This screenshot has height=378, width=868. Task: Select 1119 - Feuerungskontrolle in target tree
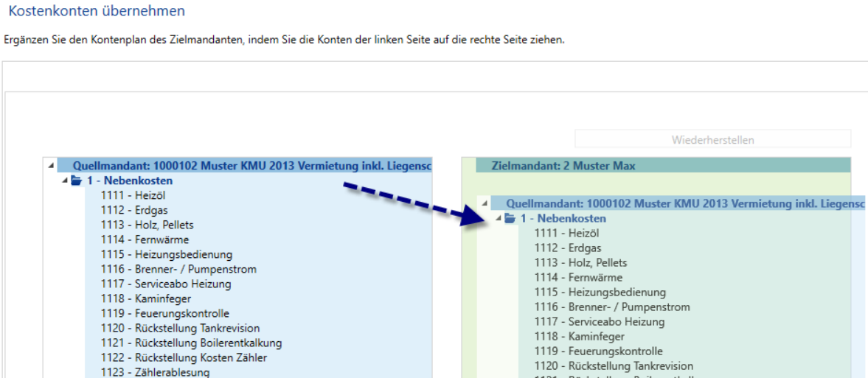tap(598, 351)
